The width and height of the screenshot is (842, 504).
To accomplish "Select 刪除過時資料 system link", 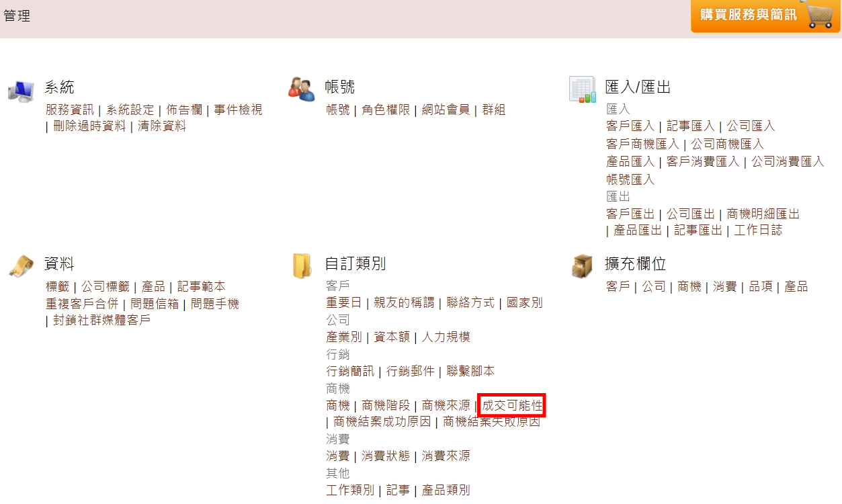I will click(x=89, y=126).
